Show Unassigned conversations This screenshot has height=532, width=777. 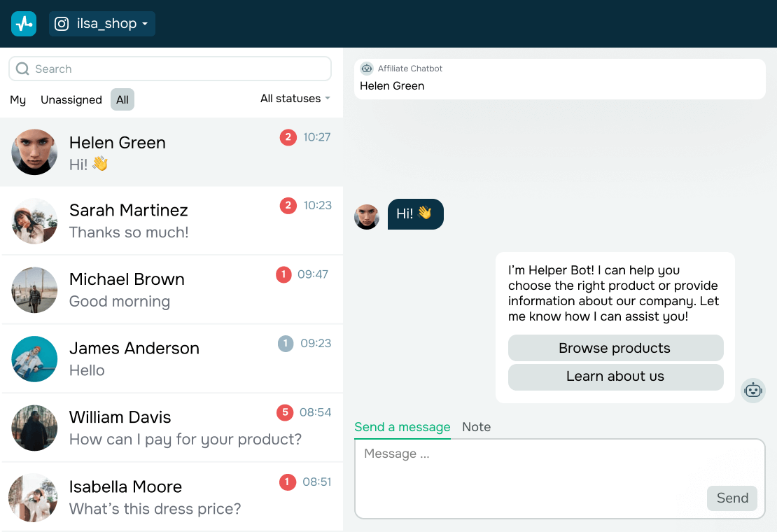point(71,99)
